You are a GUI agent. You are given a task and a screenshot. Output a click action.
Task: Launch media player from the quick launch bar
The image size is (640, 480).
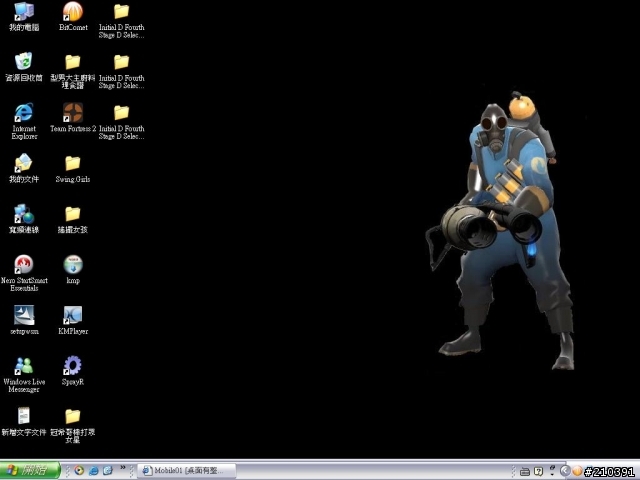(x=79, y=471)
